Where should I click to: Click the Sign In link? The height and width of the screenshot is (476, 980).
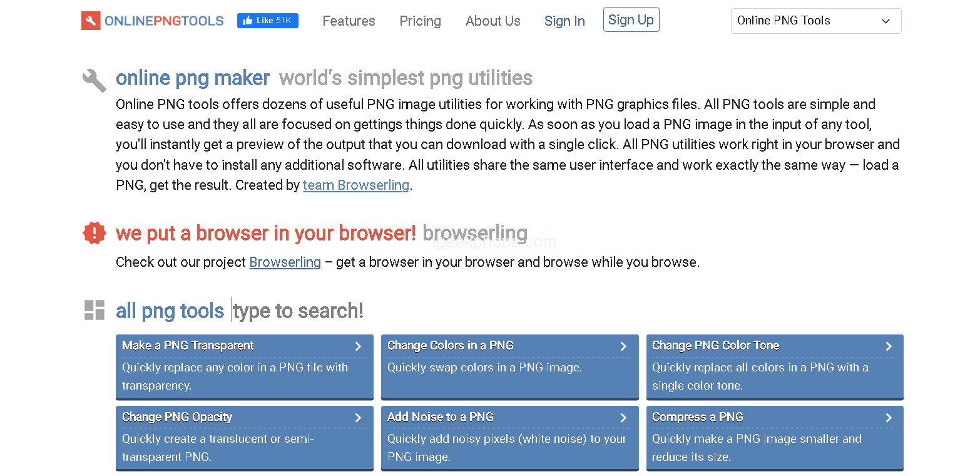(564, 21)
